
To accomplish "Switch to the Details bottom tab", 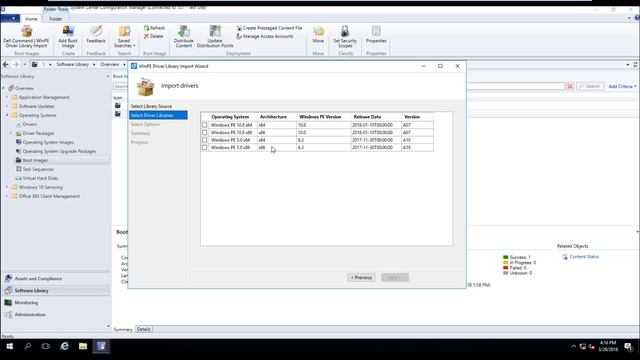I will pyautogui.click(x=143, y=329).
